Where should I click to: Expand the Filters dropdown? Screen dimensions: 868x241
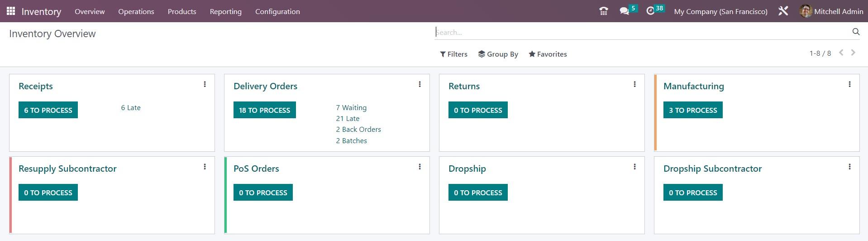(x=453, y=54)
